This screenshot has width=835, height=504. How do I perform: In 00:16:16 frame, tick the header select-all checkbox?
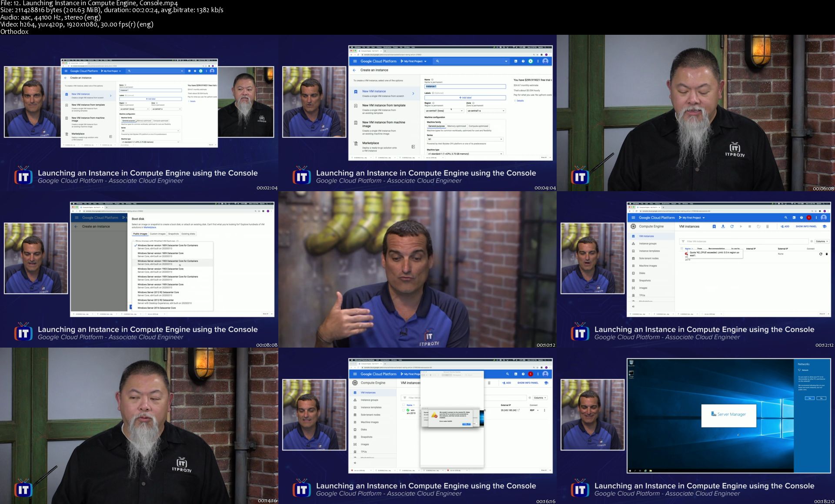pos(403,405)
